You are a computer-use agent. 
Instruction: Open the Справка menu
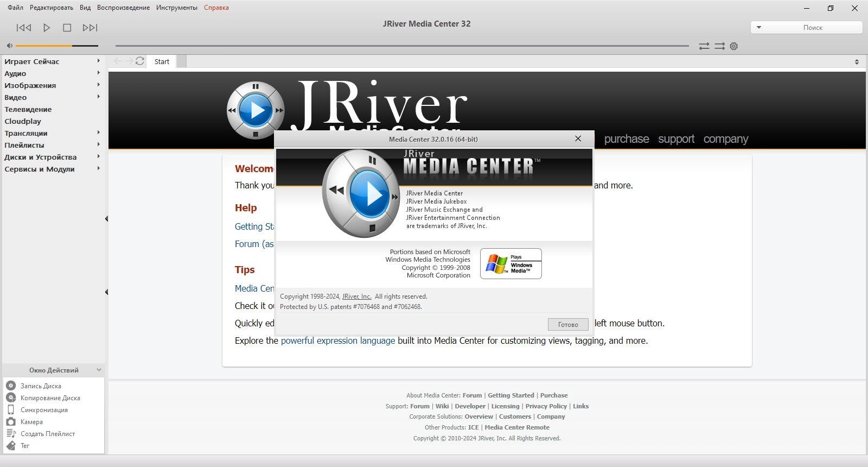coord(216,8)
